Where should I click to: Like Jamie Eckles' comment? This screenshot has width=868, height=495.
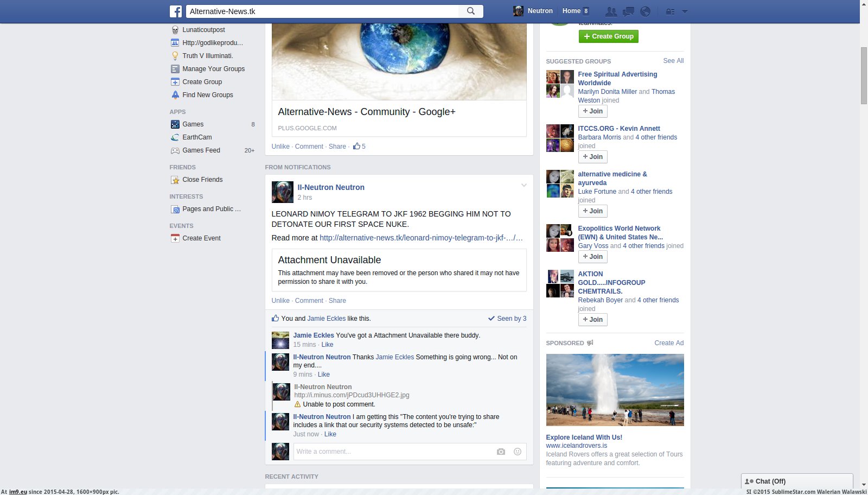327,344
